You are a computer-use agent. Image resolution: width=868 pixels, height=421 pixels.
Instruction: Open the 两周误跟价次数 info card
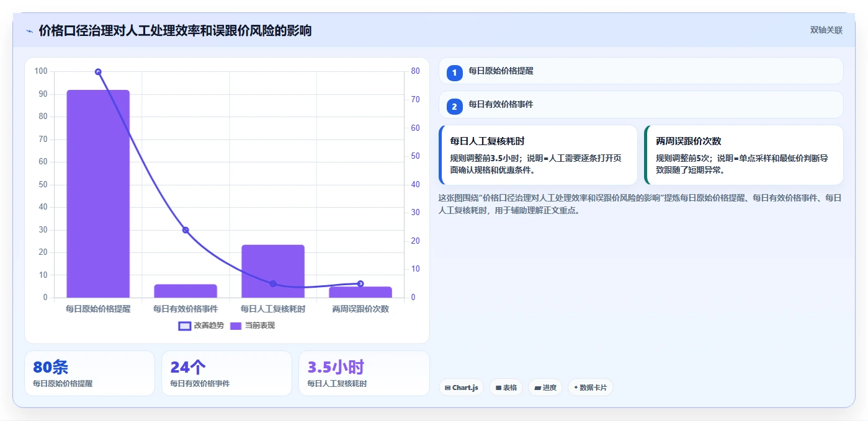744,155
